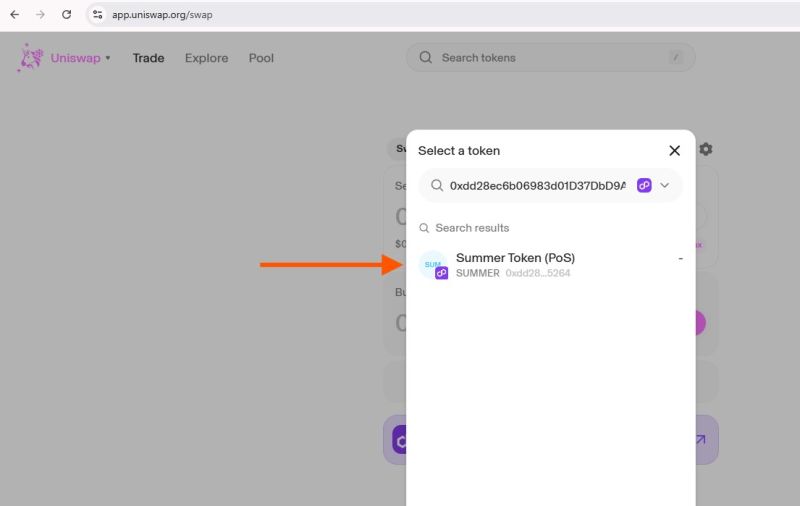Expand the network filter chevron

[665, 185]
